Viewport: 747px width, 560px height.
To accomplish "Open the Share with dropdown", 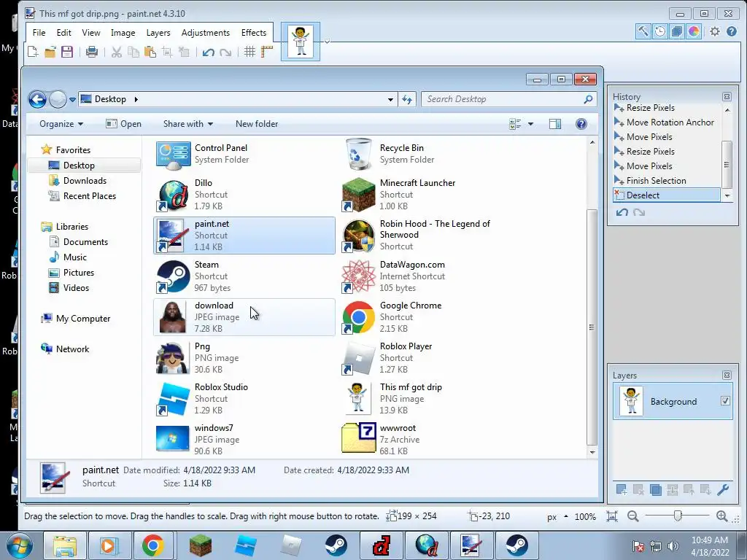I will tap(188, 124).
